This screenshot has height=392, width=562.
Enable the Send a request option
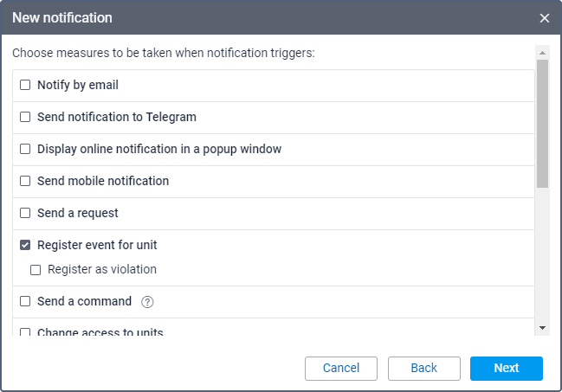pyautogui.click(x=25, y=213)
